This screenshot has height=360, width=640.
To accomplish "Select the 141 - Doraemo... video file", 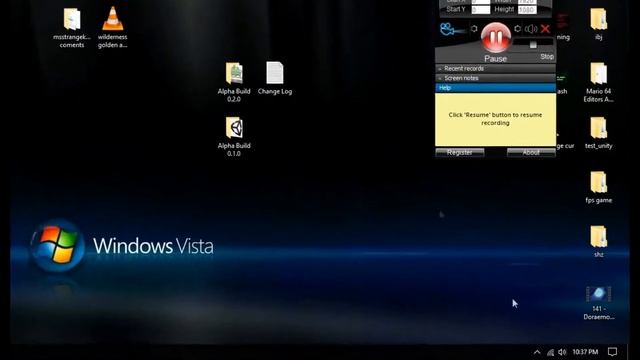I will tap(598, 303).
